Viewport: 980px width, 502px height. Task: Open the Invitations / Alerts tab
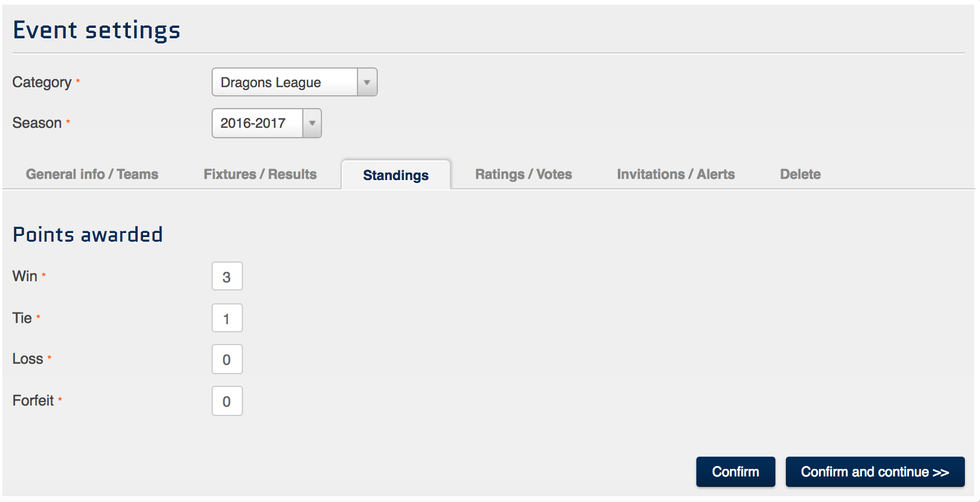click(x=675, y=174)
